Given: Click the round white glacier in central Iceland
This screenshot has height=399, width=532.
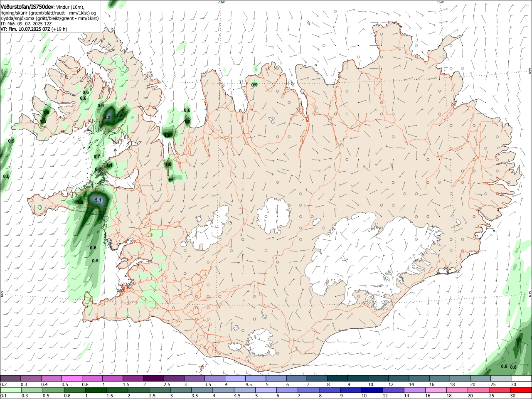Looking at the screenshot, I should tap(273, 215).
